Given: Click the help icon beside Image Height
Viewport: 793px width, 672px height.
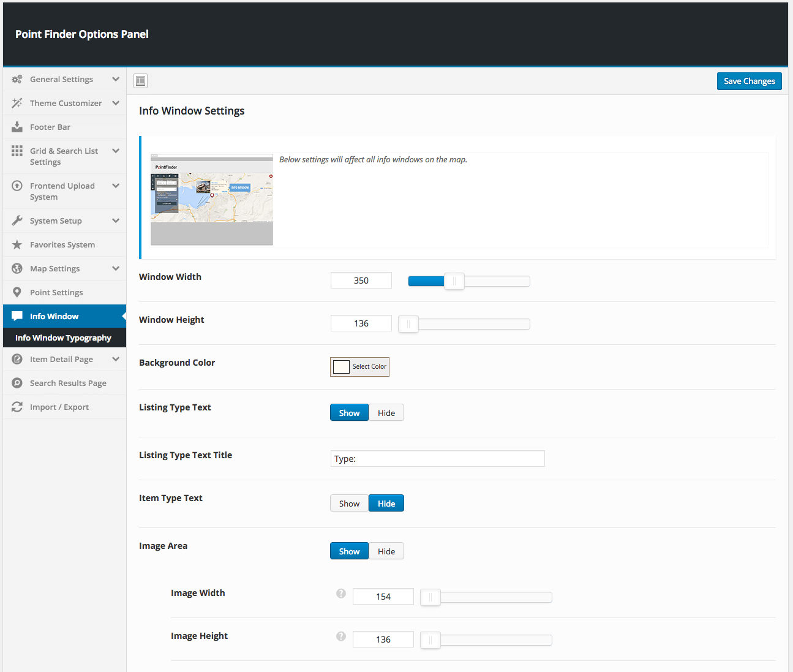Looking at the screenshot, I should [x=341, y=636].
